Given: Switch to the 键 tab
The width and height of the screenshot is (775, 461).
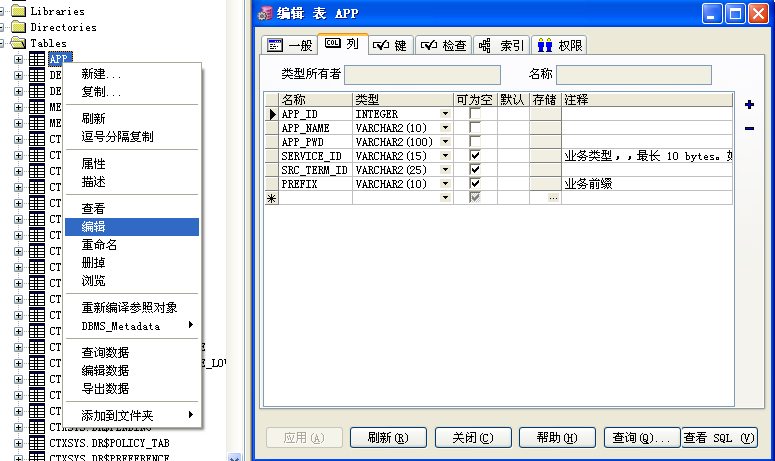Looking at the screenshot, I should coord(390,45).
